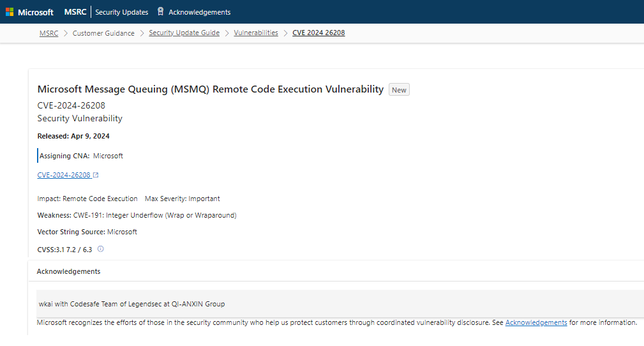The height and width of the screenshot is (346, 644).
Task: Click the Acknowledgements ribbon badge icon
Action: (x=161, y=11)
